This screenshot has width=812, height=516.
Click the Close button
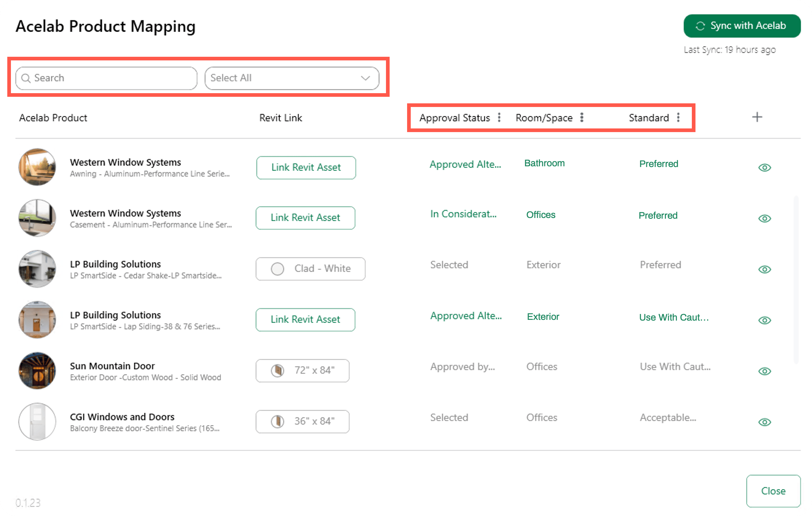[x=773, y=491]
